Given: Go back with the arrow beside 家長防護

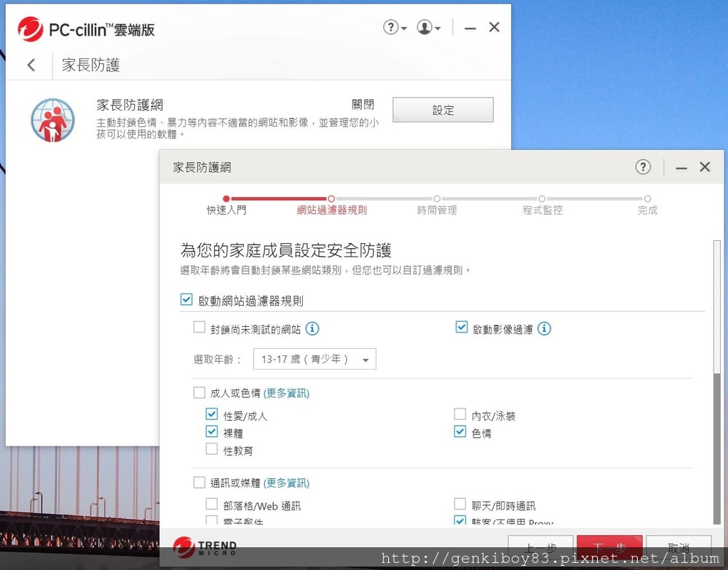Looking at the screenshot, I should pos(31,65).
